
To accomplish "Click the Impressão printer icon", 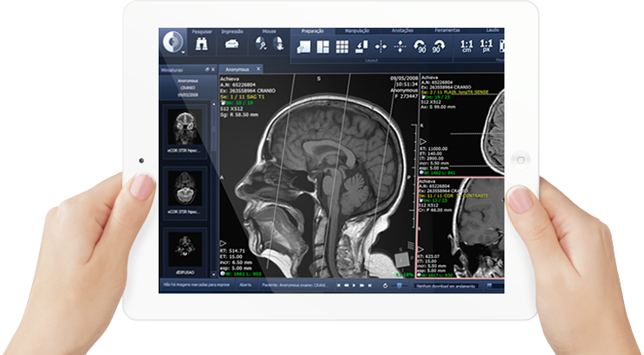I will pos(232,43).
